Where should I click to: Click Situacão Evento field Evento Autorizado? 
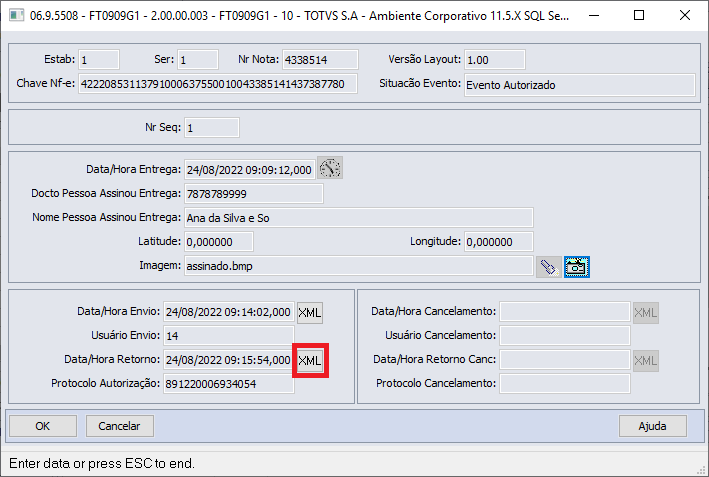pos(580,85)
